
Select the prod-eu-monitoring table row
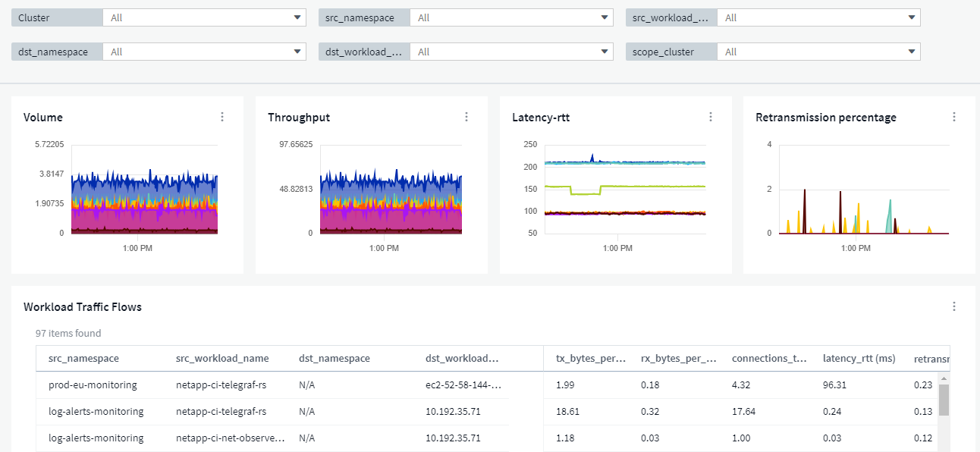pos(93,385)
